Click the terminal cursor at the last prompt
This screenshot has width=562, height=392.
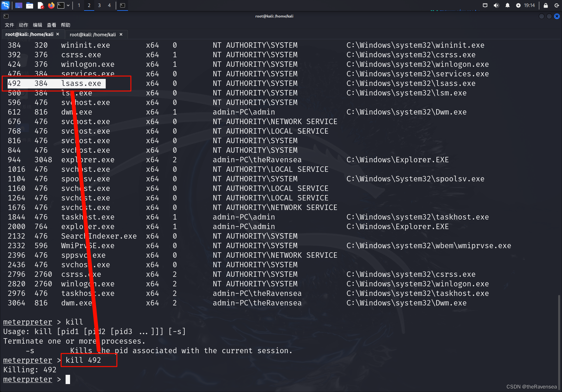(68, 379)
